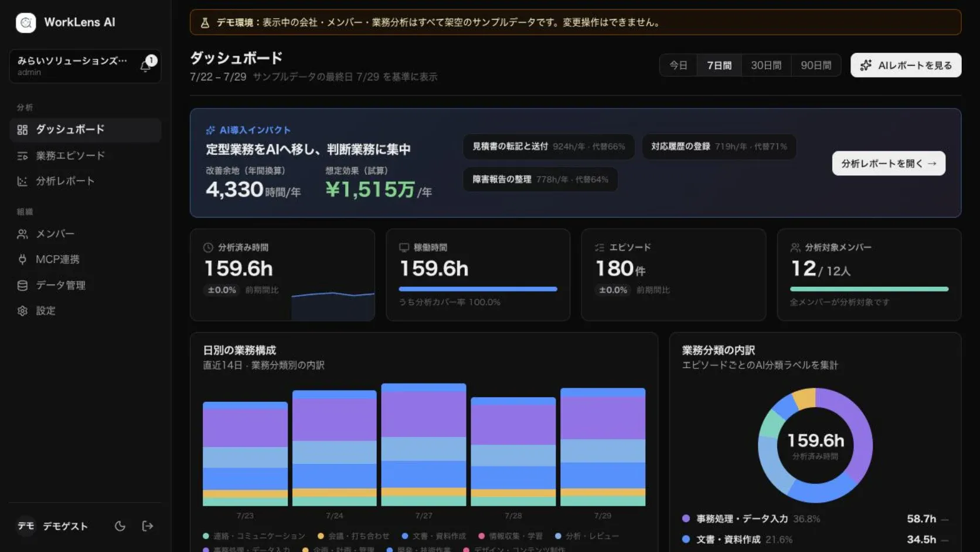Click the monitor icon on 稼働時間 card
This screenshot has height=552, width=980.
[404, 248]
